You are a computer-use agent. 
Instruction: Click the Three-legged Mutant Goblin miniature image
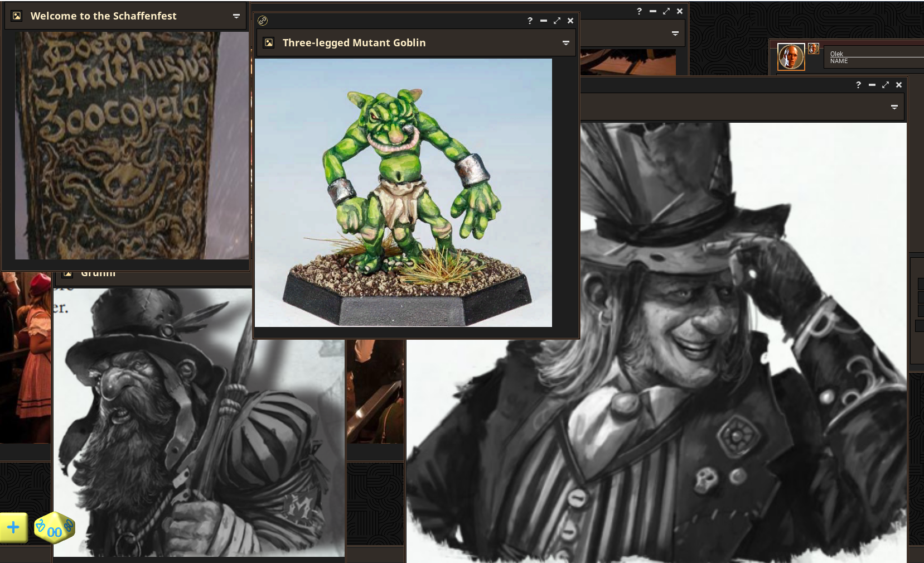tap(403, 193)
